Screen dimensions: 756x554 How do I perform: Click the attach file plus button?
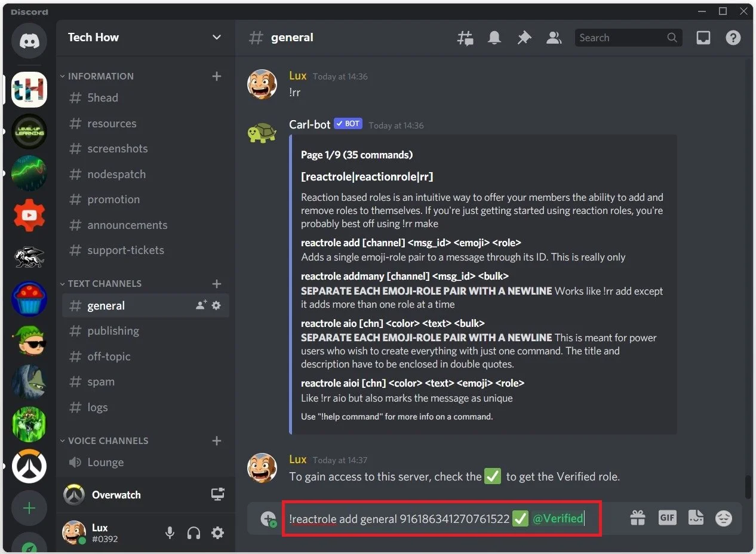point(268,519)
